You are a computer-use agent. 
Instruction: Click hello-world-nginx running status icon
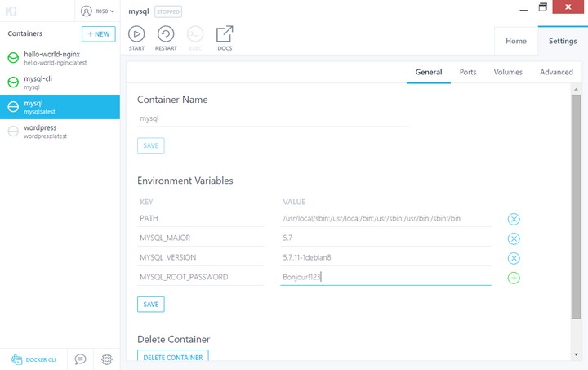pos(13,58)
